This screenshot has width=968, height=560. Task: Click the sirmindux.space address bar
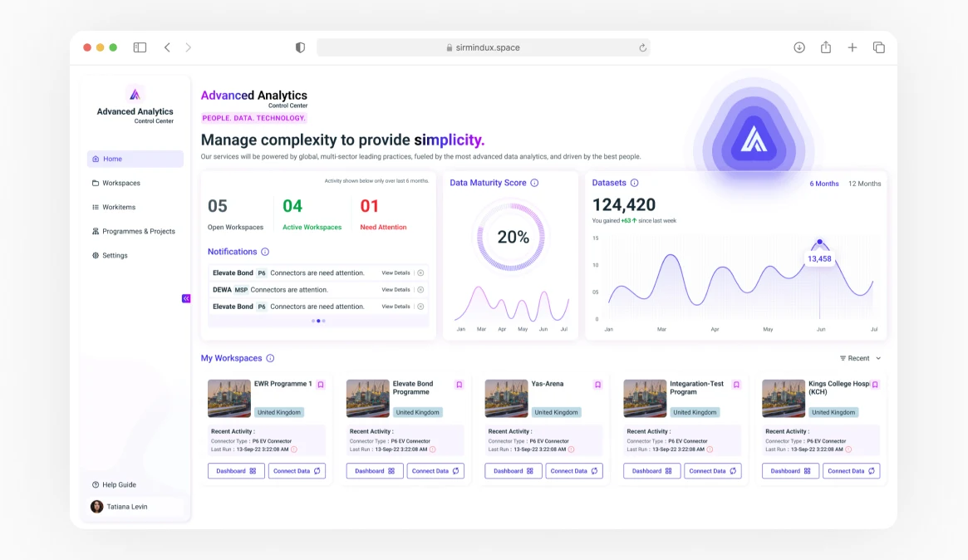pyautogui.click(x=482, y=47)
